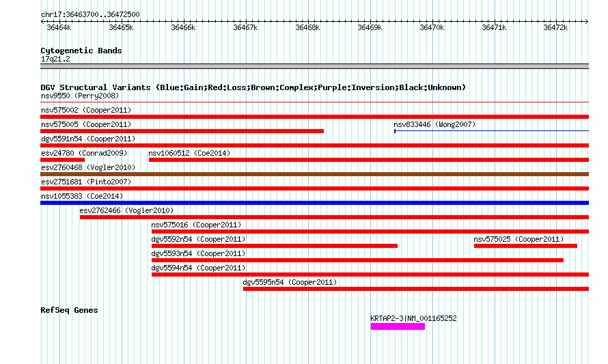This screenshot has width=608, height=364.
Task: Select the brown esv2760468 complex bar
Action: pyautogui.click(x=314, y=174)
